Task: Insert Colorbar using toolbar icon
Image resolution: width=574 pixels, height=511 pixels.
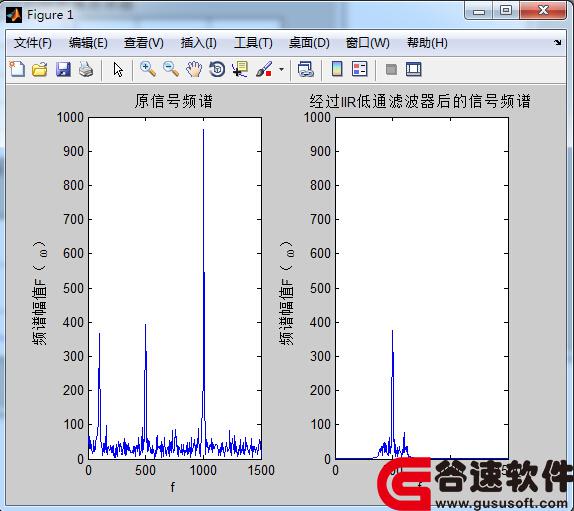Action: click(337, 69)
